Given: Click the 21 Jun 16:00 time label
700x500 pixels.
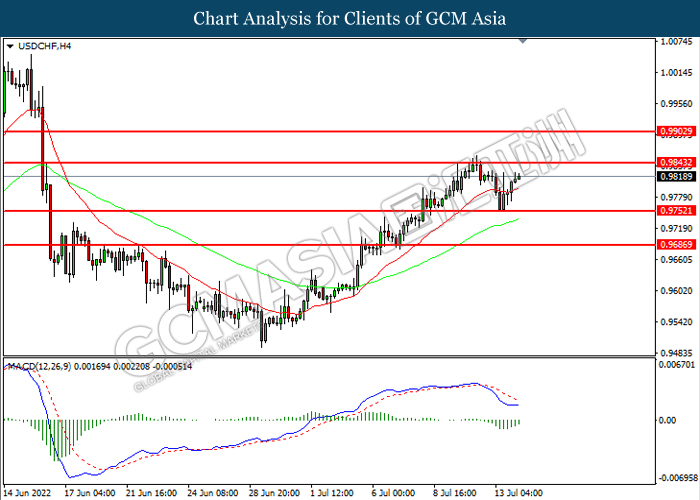Looking at the screenshot, I should tap(151, 493).
